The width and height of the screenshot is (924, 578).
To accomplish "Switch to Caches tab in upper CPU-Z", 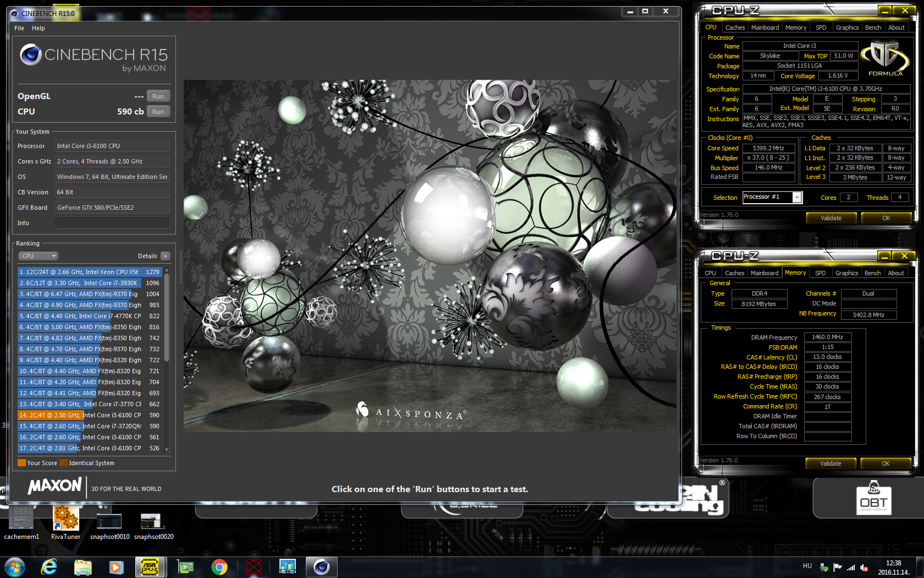I will 735,28.
